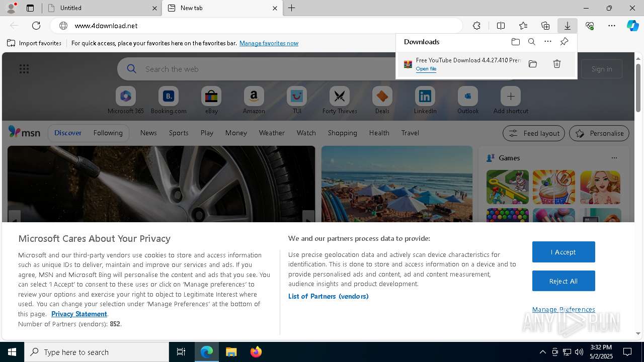The height and width of the screenshot is (362, 644).
Task: Click Import favorites on favorites bar
Action: coord(34,43)
